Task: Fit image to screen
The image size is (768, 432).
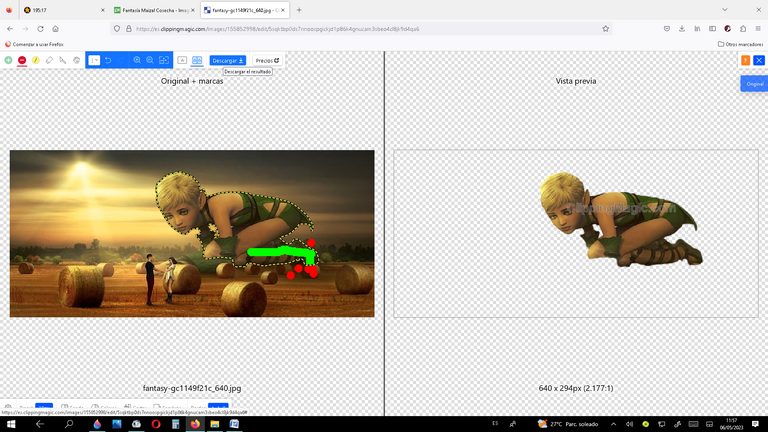Action: click(164, 60)
